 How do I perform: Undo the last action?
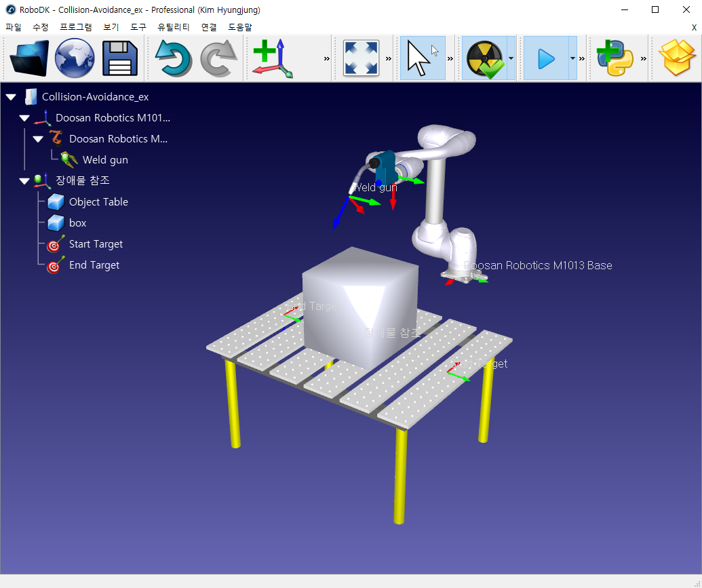(174, 58)
